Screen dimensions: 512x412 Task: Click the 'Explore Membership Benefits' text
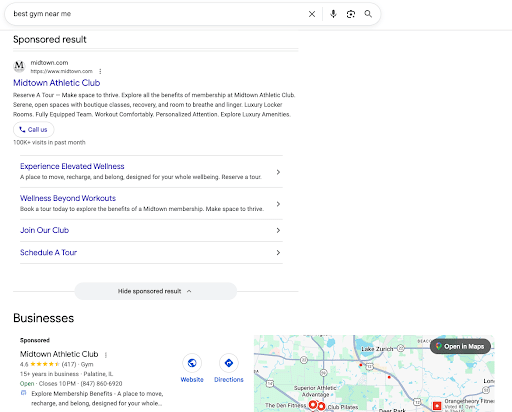pos(72,394)
